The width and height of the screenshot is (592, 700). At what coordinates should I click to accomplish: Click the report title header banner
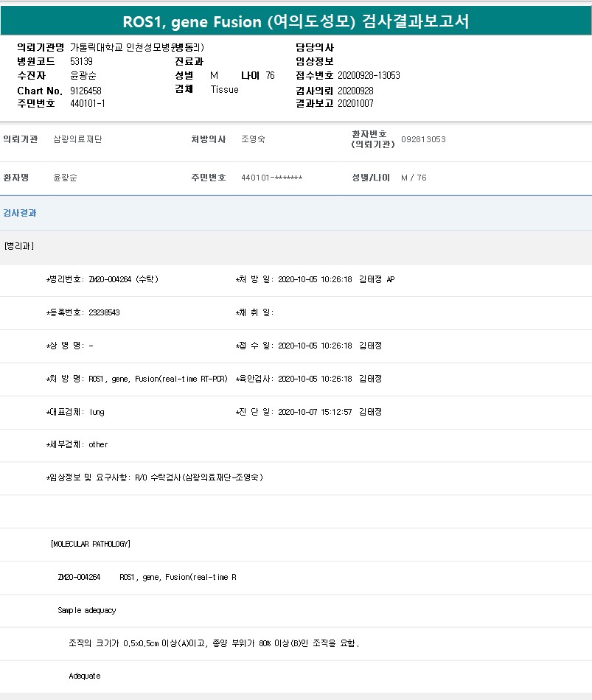[x=296, y=21]
